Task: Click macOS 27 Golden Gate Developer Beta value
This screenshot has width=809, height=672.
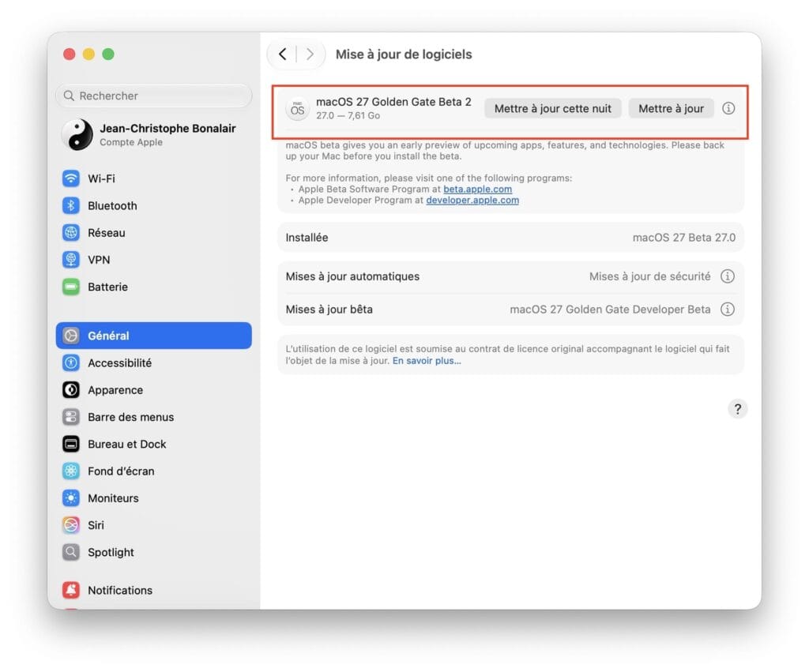Action: pyautogui.click(x=610, y=310)
